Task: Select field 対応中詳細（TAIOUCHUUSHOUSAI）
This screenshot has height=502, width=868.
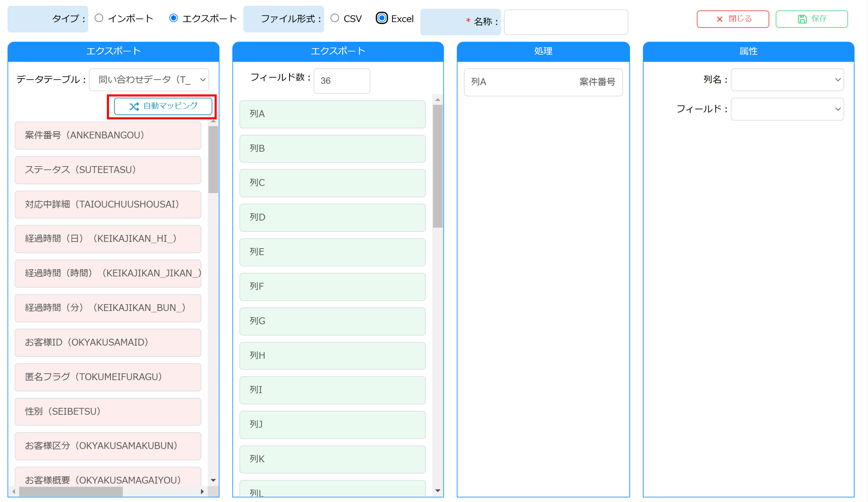Action: pos(108,204)
